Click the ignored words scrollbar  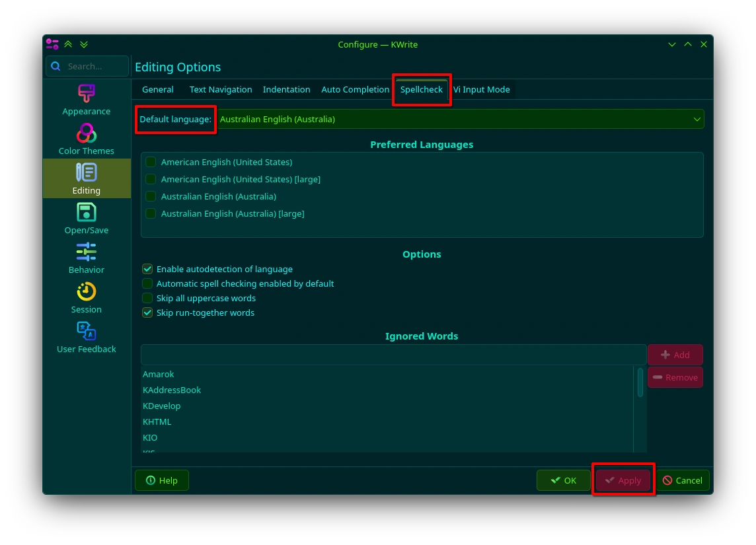(640, 382)
